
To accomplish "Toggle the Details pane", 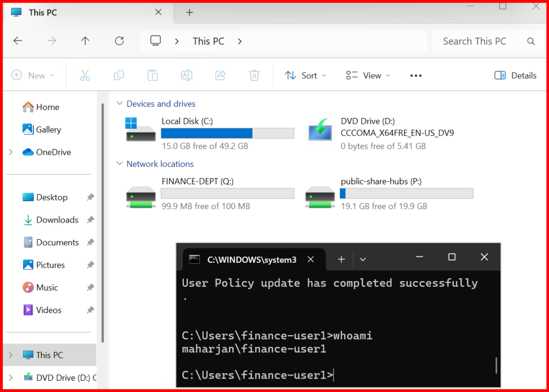I will [x=515, y=76].
